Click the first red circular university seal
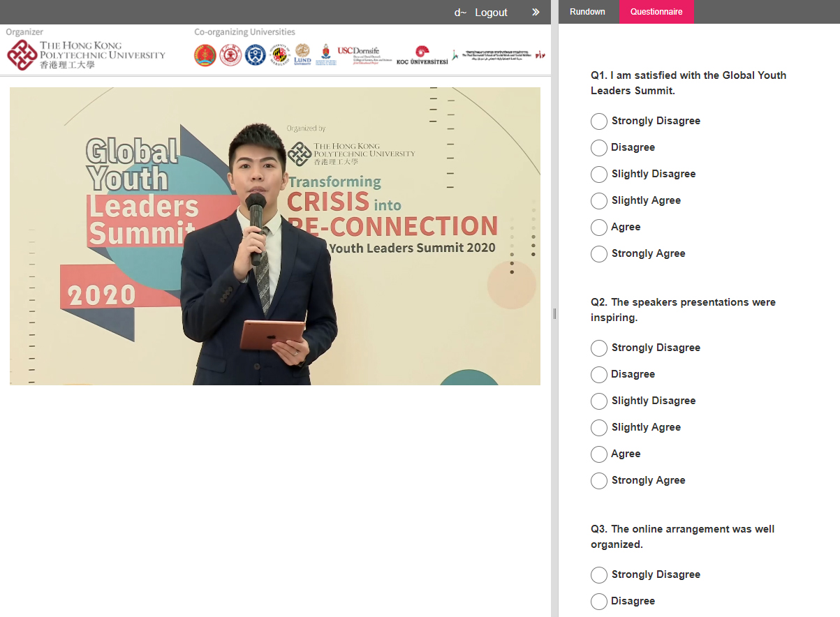This screenshot has width=840, height=617. tap(205, 55)
